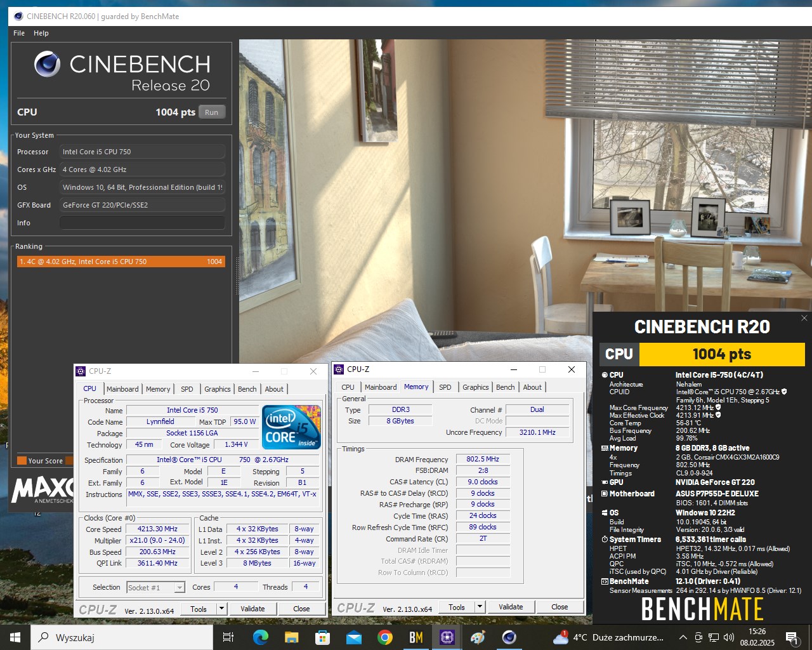Click the shield icon beside Max Effective Clock
Viewport: 812px width, 650px height.
click(x=718, y=415)
